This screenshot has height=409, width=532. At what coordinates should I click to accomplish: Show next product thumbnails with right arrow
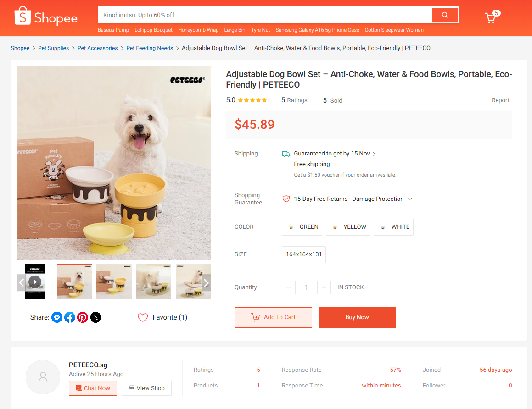pyautogui.click(x=206, y=282)
